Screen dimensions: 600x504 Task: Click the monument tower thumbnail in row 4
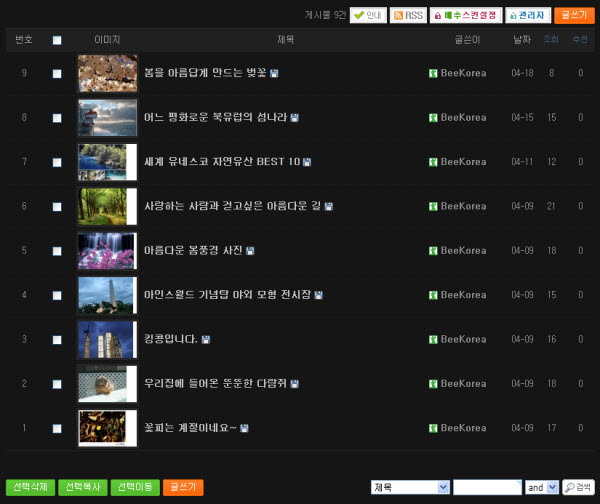click(x=108, y=295)
